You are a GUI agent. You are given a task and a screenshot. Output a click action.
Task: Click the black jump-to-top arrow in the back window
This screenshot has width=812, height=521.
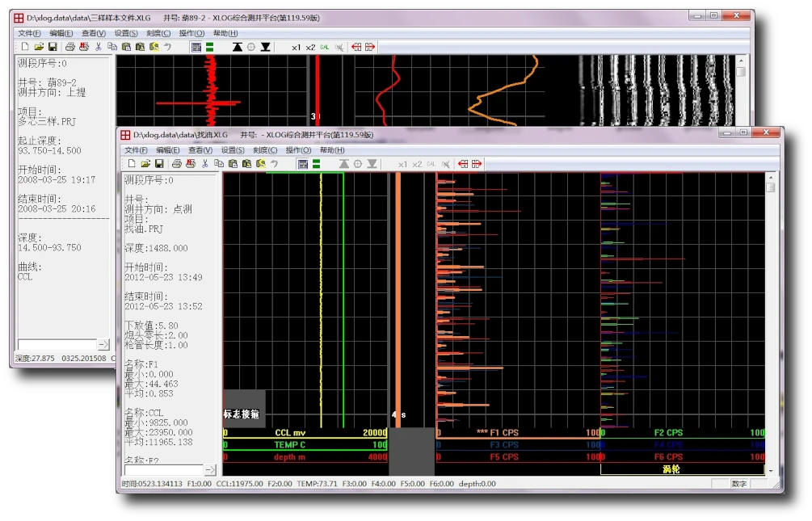[x=237, y=47]
